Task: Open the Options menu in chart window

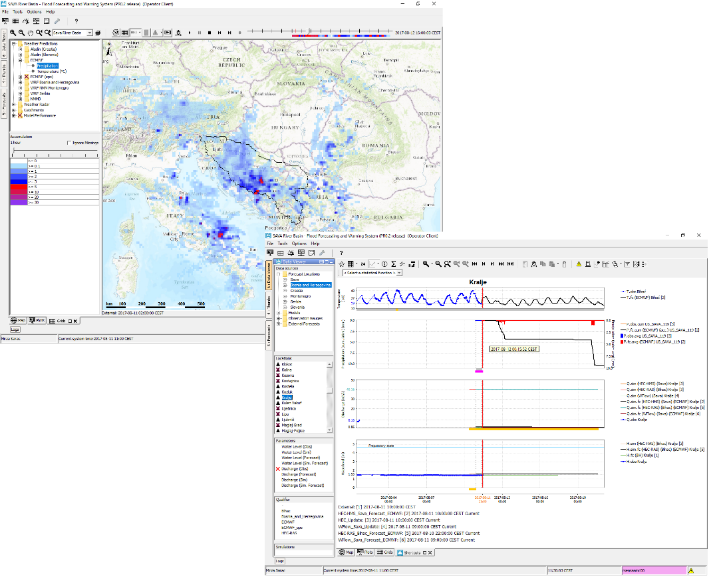Action: (x=298, y=243)
